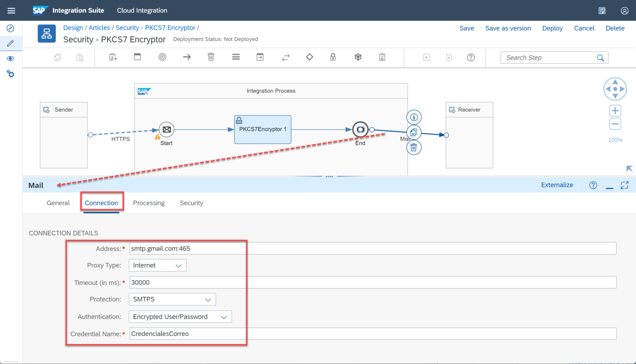Screen dimensions: 636x364
Task: Open the Events palette icon
Action: [162, 57]
